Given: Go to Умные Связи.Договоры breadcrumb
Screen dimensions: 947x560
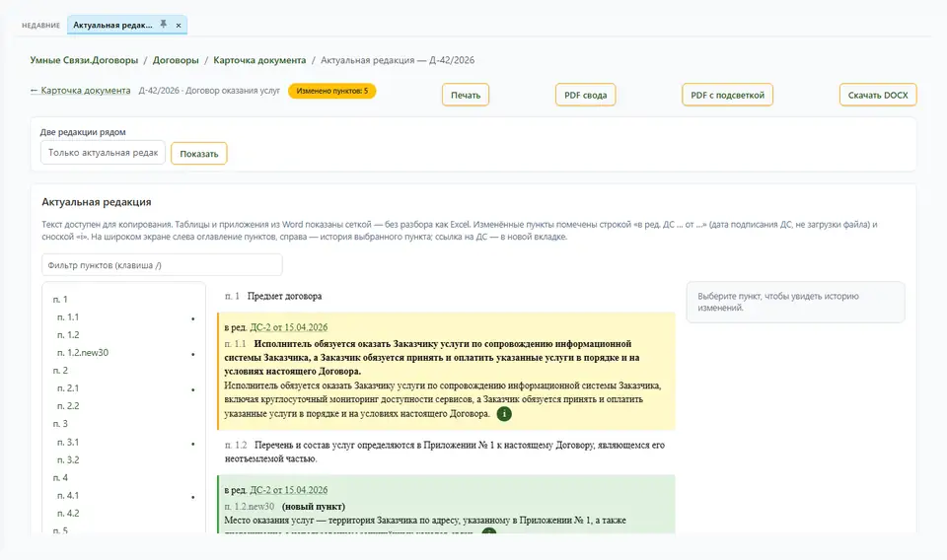Looking at the screenshot, I should pyautogui.click(x=84, y=60).
